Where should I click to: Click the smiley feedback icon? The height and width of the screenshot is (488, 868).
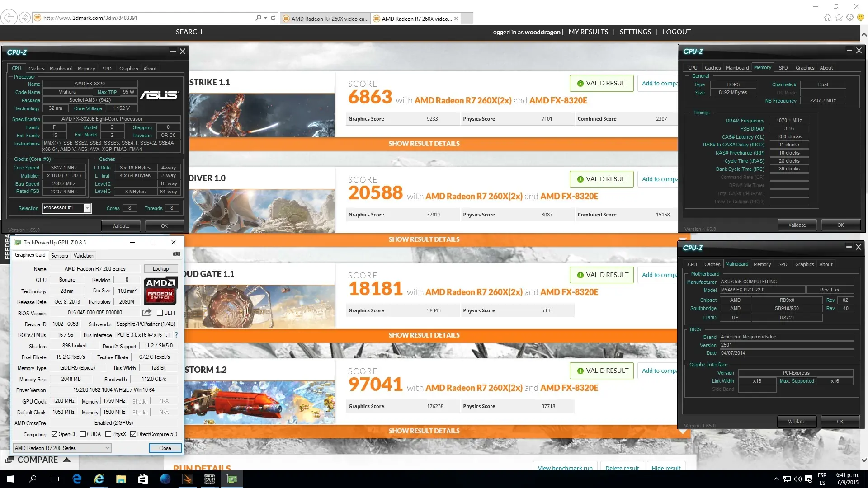click(x=861, y=18)
